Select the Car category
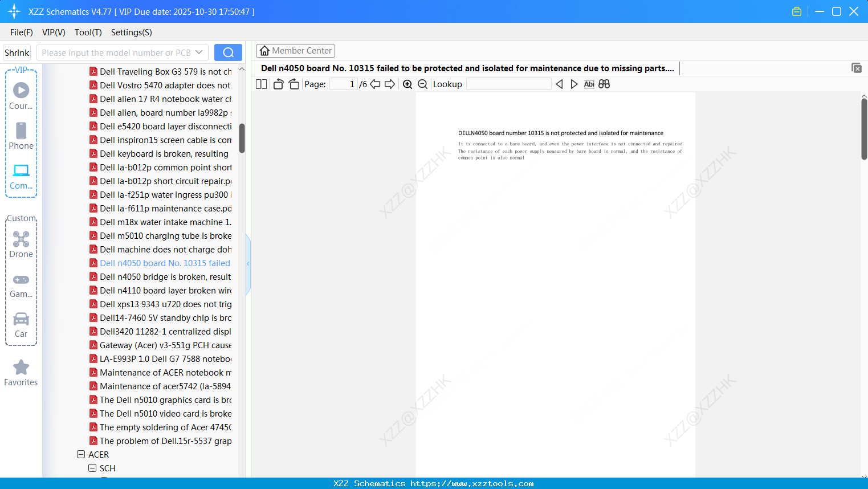This screenshot has height=489, width=868. point(21,325)
